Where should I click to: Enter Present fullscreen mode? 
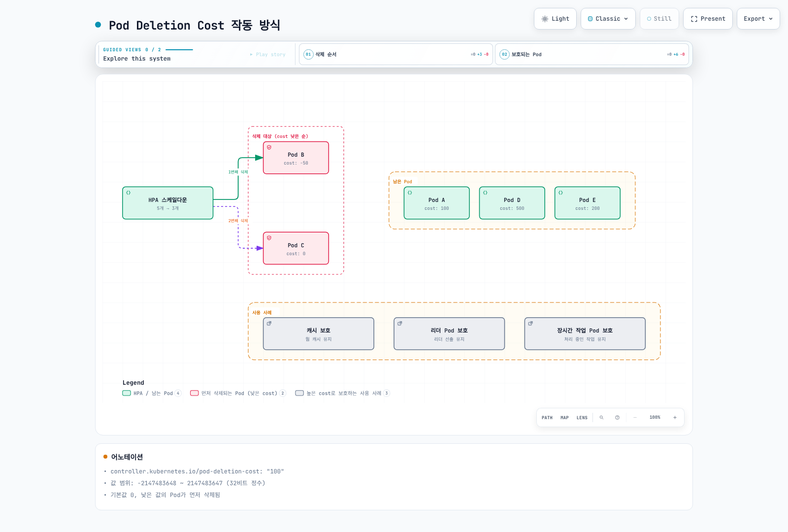click(708, 19)
